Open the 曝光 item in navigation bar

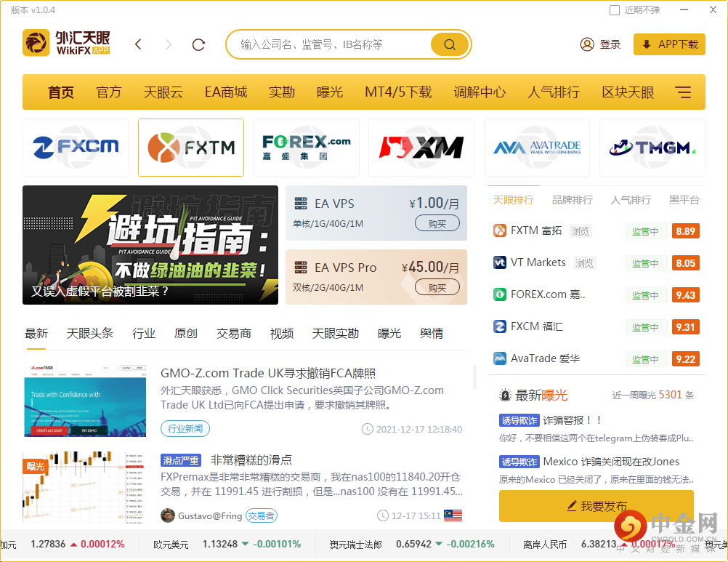[x=330, y=92]
